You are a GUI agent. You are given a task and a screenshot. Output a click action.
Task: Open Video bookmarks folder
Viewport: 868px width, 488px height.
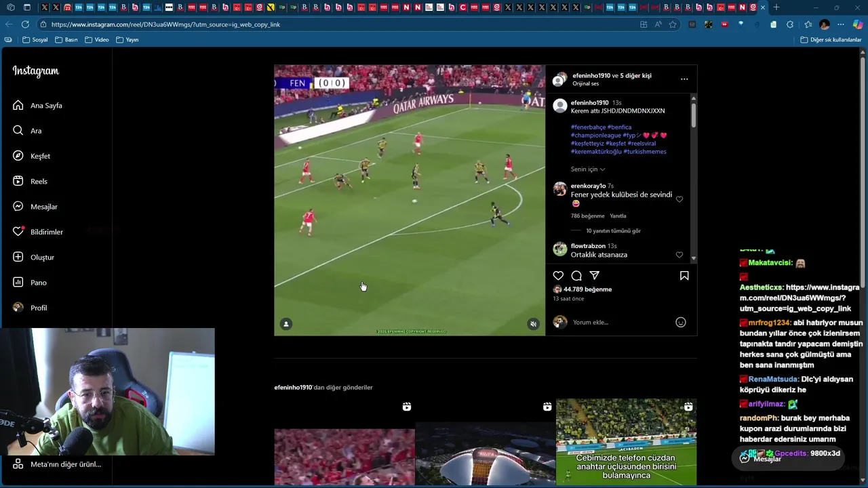97,40
